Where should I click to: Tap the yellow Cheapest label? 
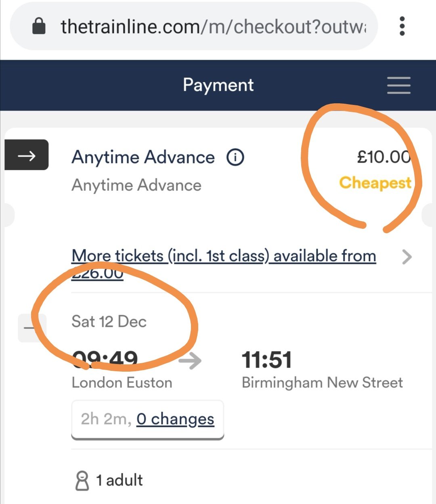(x=375, y=183)
